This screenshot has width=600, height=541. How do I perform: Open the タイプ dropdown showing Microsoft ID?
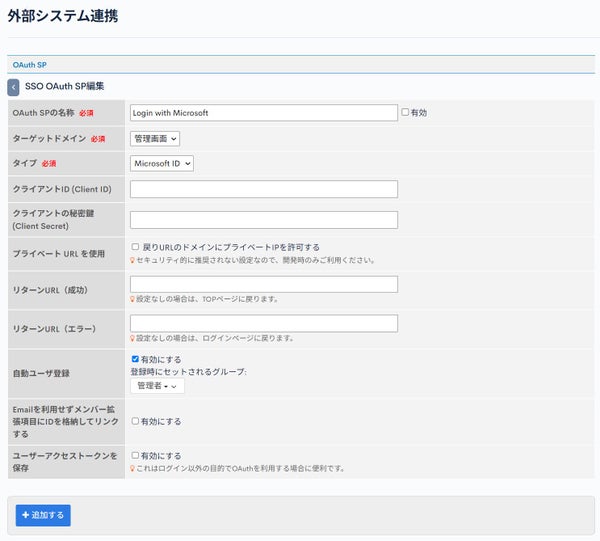click(x=162, y=163)
